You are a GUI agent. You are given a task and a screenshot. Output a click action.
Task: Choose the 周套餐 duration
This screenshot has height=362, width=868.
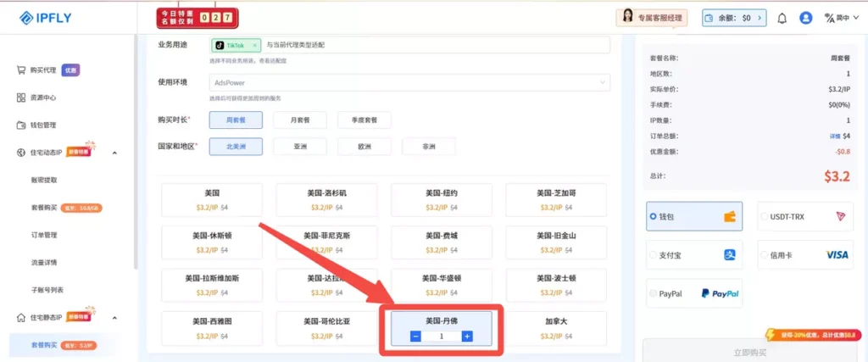(236, 120)
